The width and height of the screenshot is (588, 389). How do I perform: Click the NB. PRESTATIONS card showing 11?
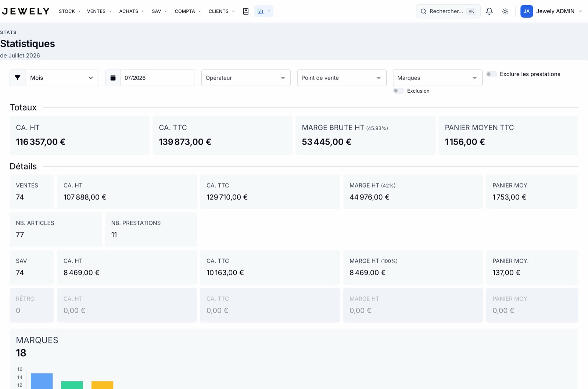coord(151,229)
